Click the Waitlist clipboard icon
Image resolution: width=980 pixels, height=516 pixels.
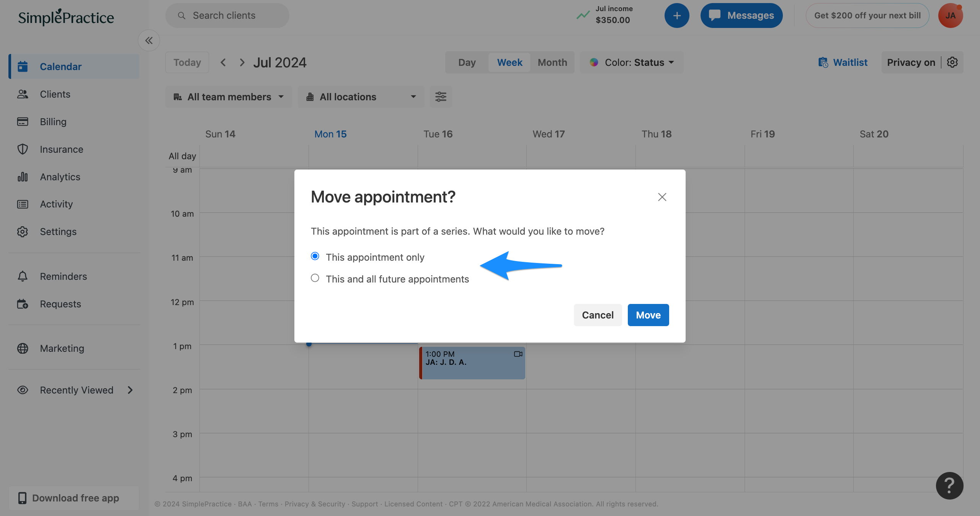pyautogui.click(x=823, y=62)
